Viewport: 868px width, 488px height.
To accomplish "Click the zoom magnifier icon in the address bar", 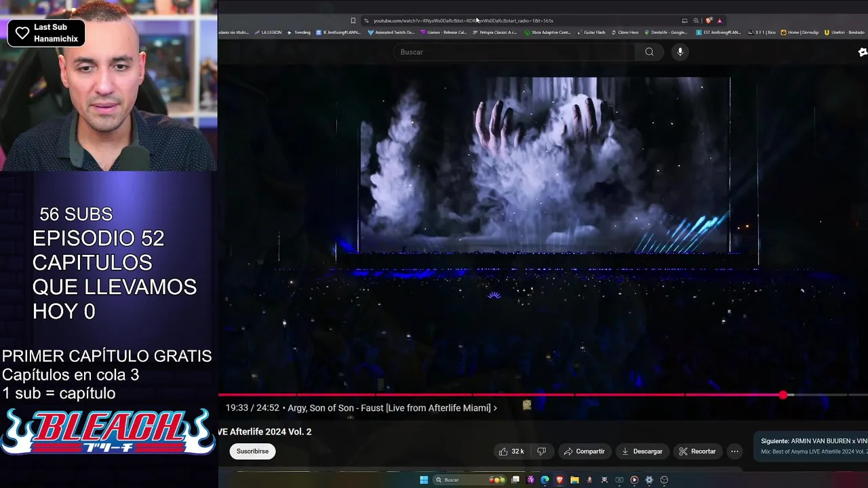I will coord(696,20).
